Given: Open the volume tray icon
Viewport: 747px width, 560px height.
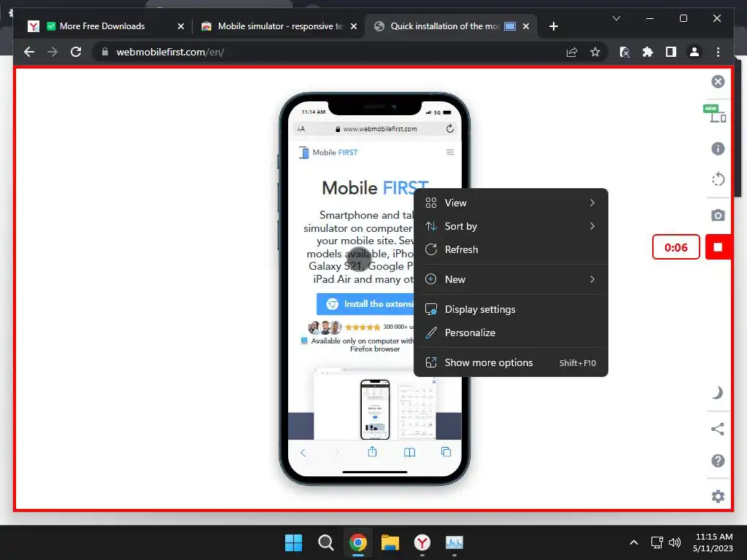Looking at the screenshot, I should 675,542.
